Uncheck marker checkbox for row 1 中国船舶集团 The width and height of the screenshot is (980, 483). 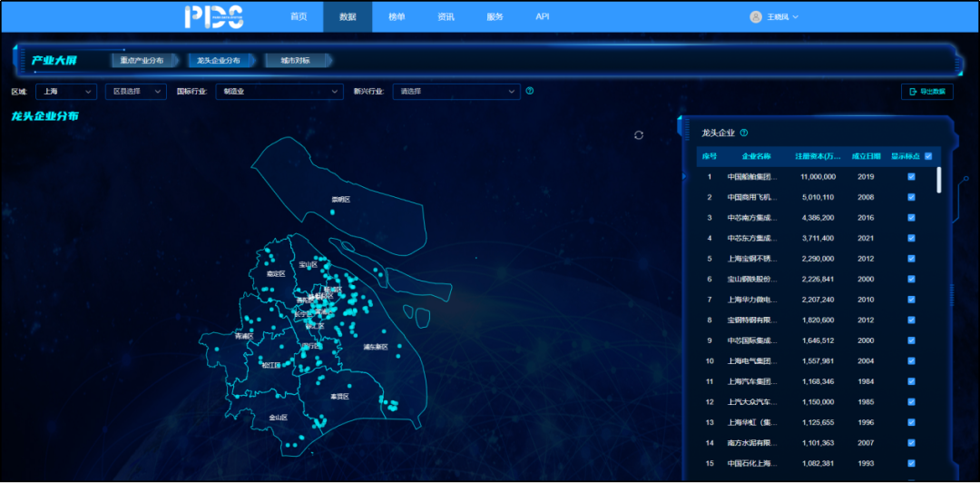click(x=911, y=177)
